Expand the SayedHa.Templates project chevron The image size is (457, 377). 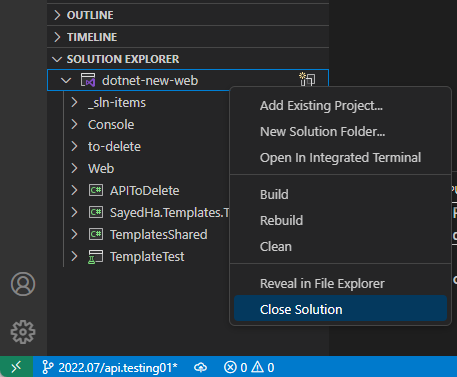74,212
